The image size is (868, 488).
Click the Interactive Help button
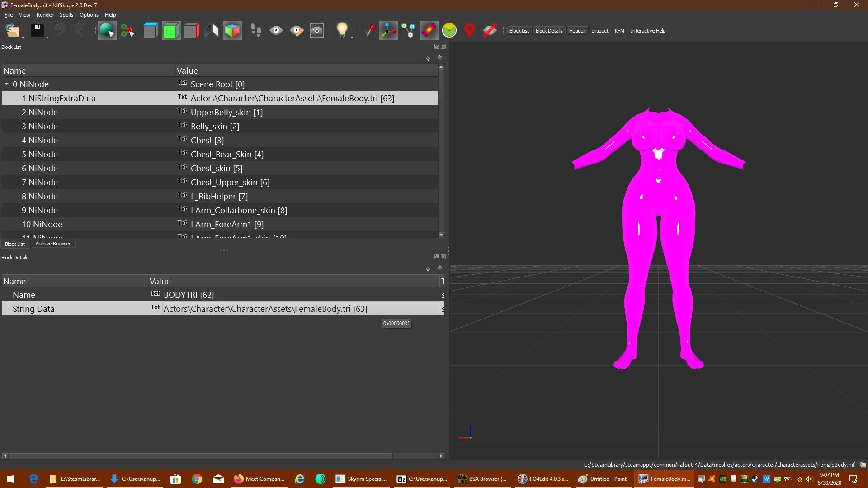point(648,31)
